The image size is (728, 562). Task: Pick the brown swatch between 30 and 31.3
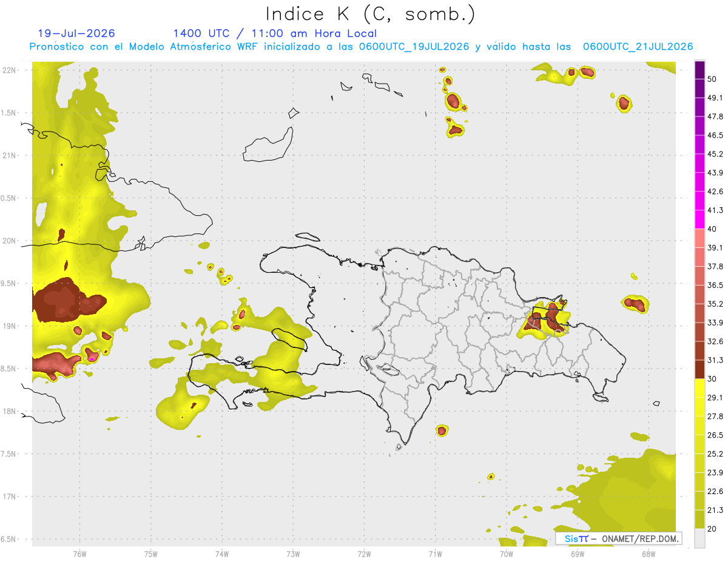point(699,369)
